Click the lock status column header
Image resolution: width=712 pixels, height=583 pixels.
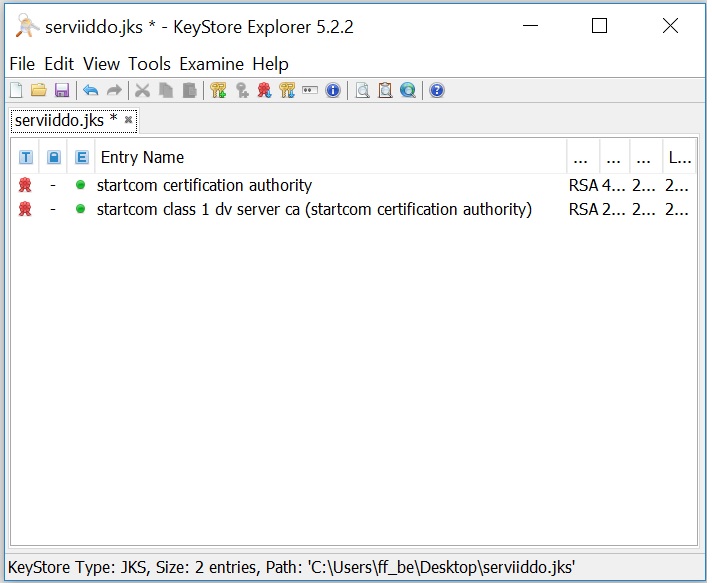54,157
